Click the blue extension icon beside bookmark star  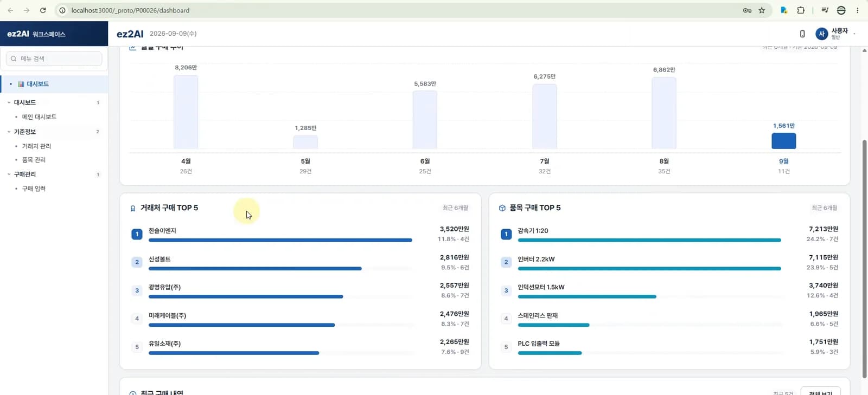[784, 10]
